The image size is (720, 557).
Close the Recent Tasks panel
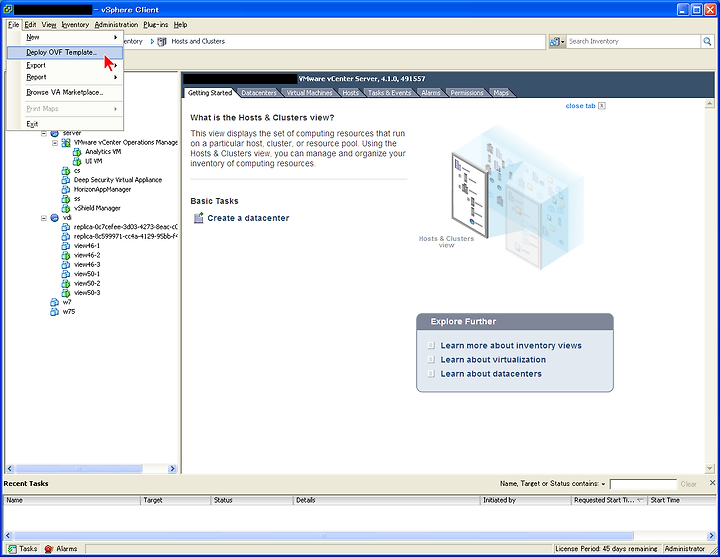click(x=712, y=483)
